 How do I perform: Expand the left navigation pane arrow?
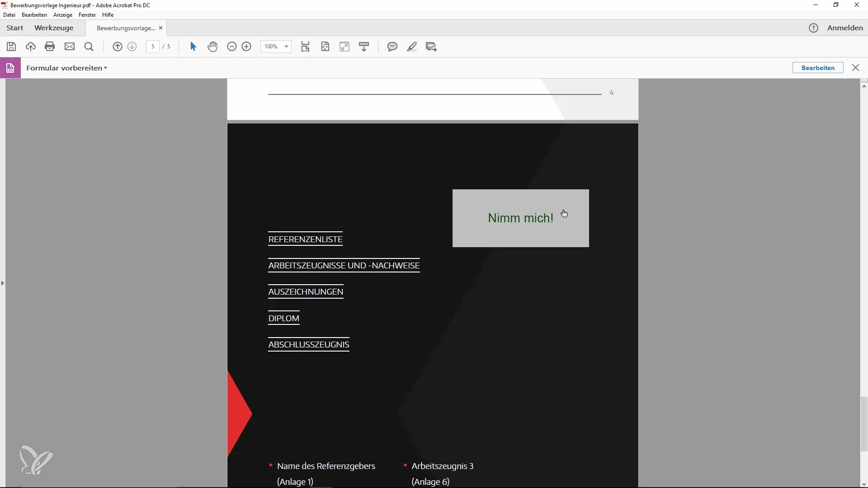click(2, 283)
